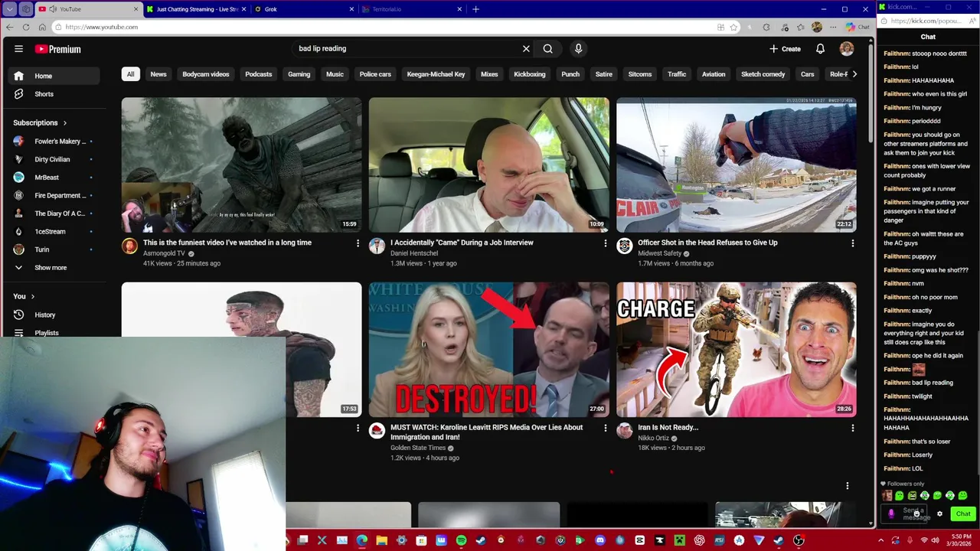Open the YouTube hamburger guide menu
Screen dimensions: 980x551
point(18,49)
